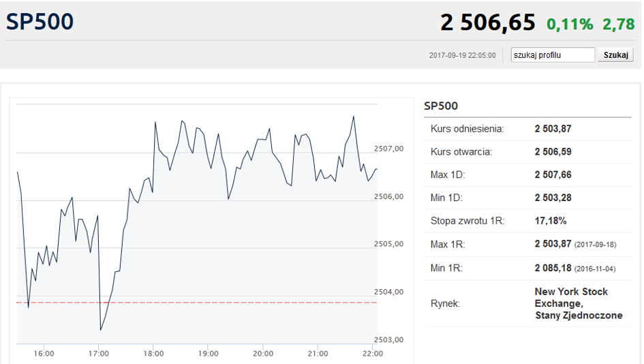Click the SP500 header above the data table
Image resolution: width=644 pixels, height=364 pixels.
click(441, 106)
